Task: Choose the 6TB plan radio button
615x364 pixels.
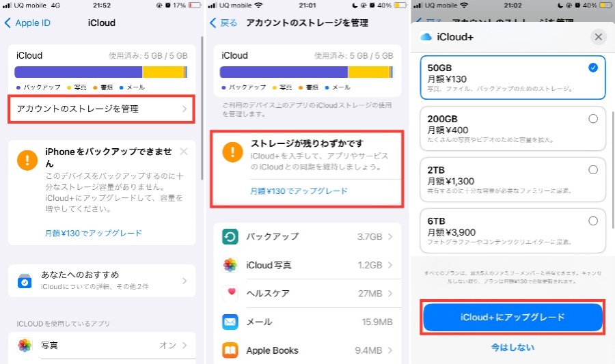Action: (x=592, y=221)
